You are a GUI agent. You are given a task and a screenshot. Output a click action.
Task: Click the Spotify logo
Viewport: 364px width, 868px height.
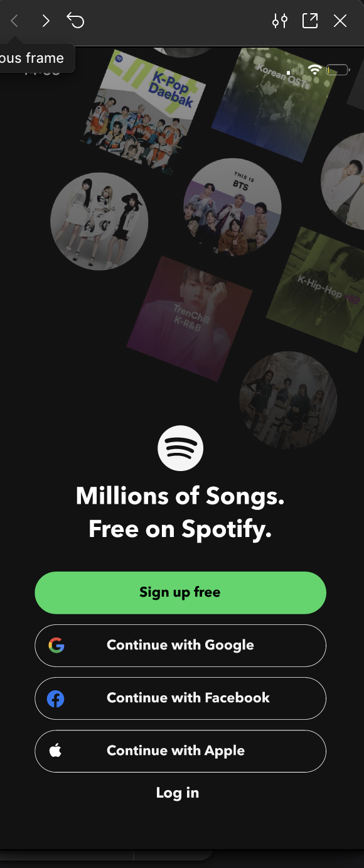[181, 448]
